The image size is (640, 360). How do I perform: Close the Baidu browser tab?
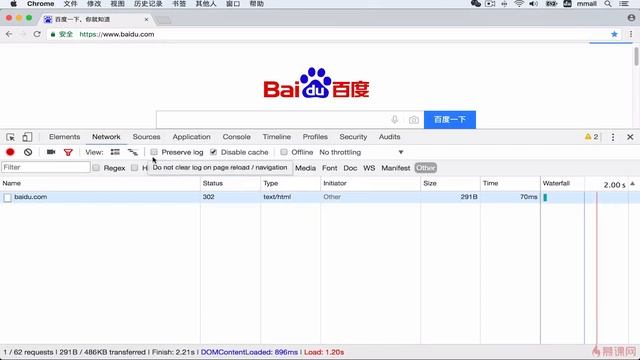(147, 19)
